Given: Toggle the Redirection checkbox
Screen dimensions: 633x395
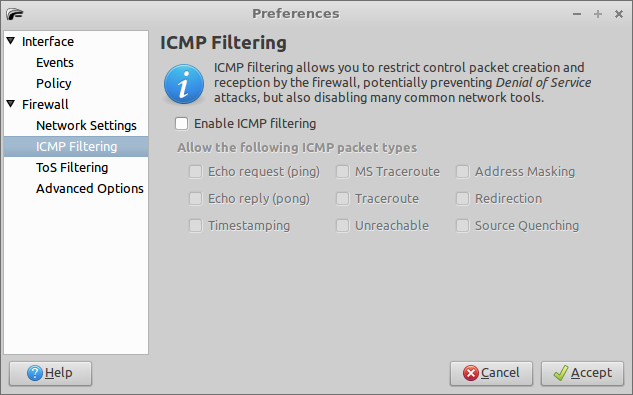Looking at the screenshot, I should (463, 199).
